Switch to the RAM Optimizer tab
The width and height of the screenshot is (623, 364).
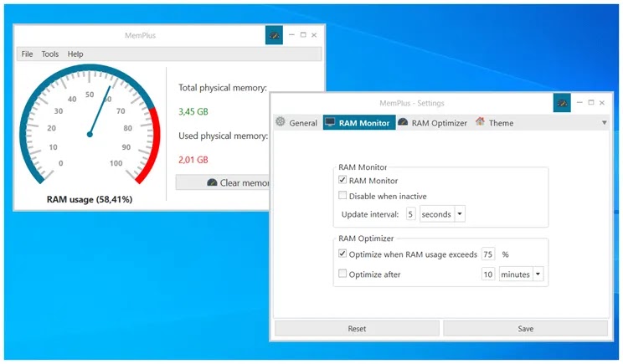pyautogui.click(x=433, y=123)
